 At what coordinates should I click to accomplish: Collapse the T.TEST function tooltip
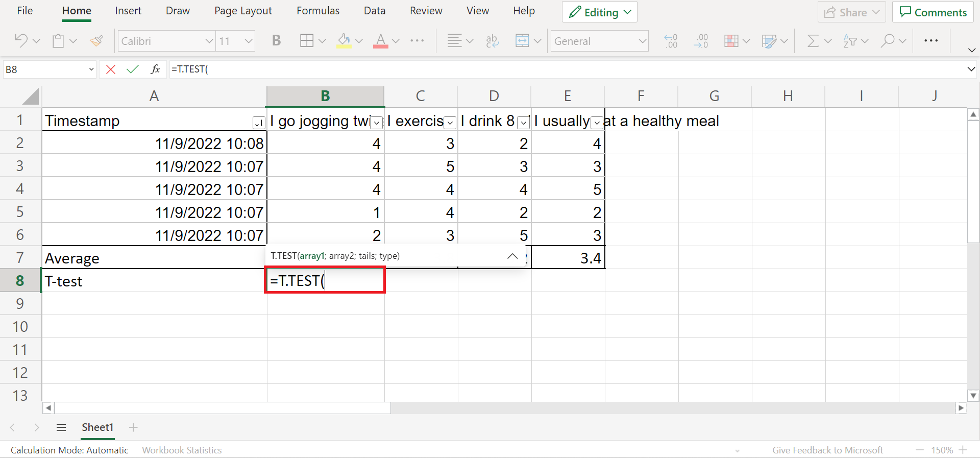512,256
